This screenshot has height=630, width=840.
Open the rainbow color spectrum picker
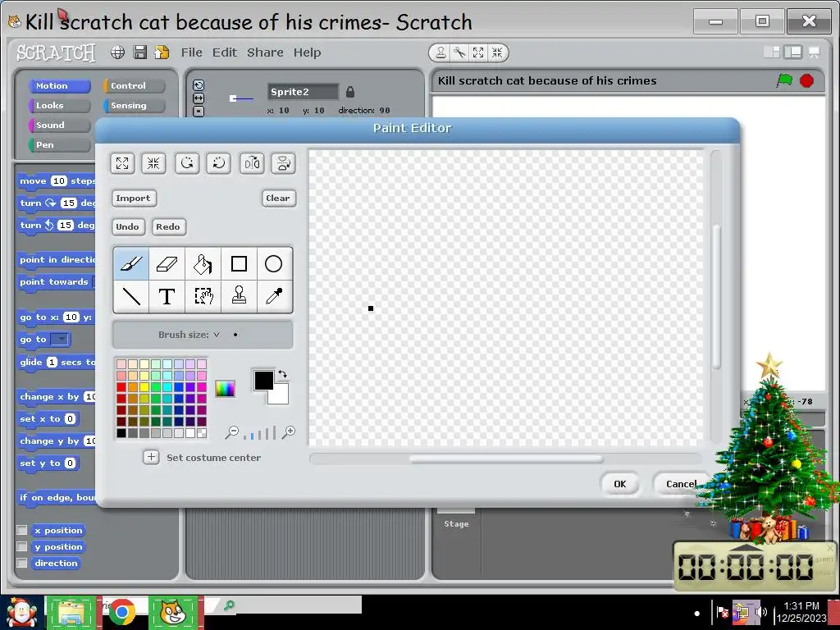225,388
